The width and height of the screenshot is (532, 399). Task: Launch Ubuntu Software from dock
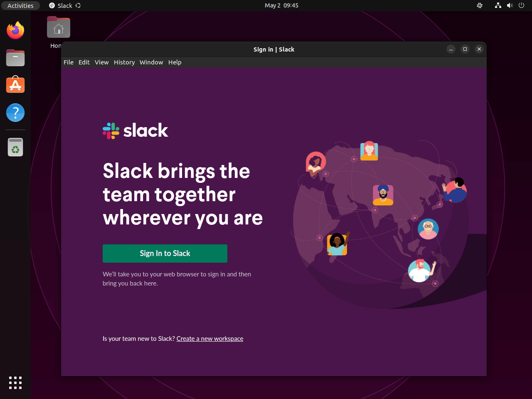pos(15,85)
